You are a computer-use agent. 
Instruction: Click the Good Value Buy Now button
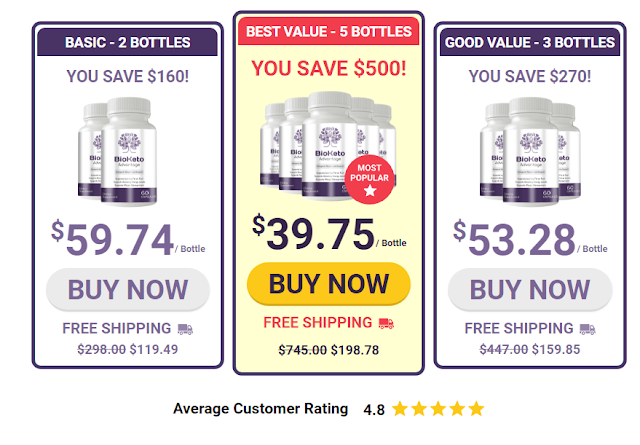[529, 290]
